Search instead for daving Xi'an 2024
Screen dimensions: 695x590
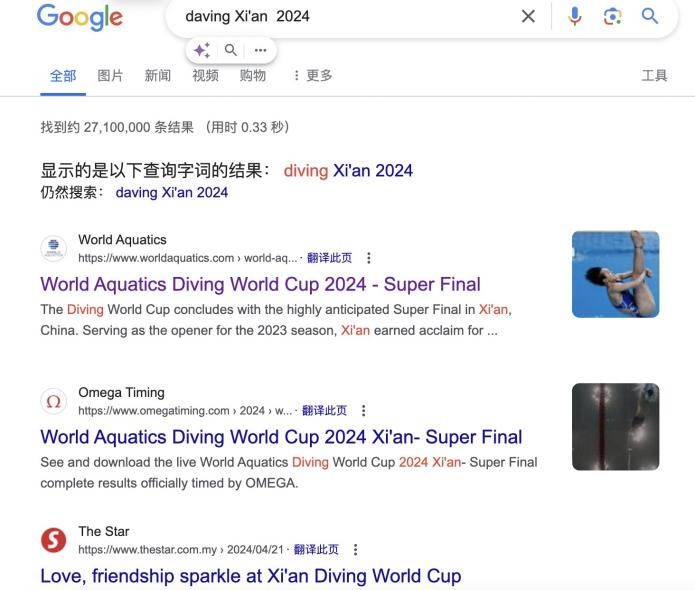click(172, 192)
